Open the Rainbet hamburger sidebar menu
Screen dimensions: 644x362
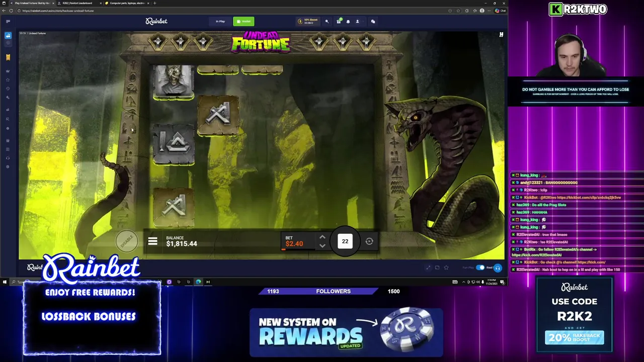8,21
